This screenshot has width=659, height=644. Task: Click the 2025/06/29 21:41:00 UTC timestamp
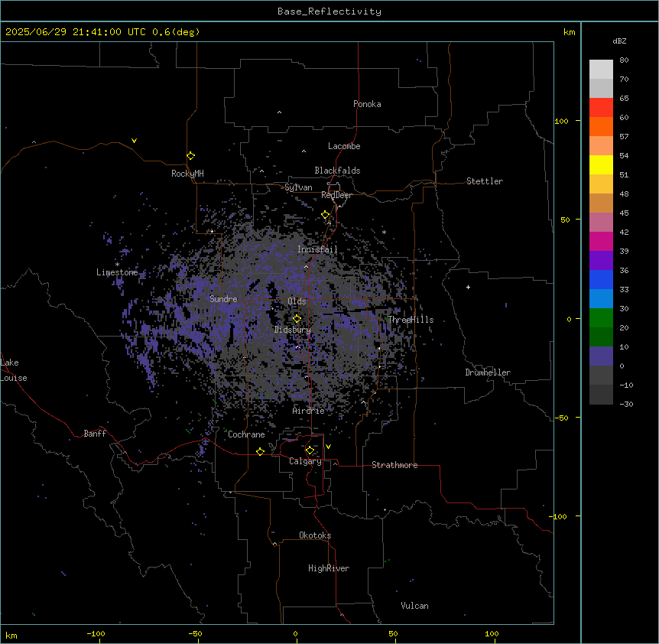(76, 32)
